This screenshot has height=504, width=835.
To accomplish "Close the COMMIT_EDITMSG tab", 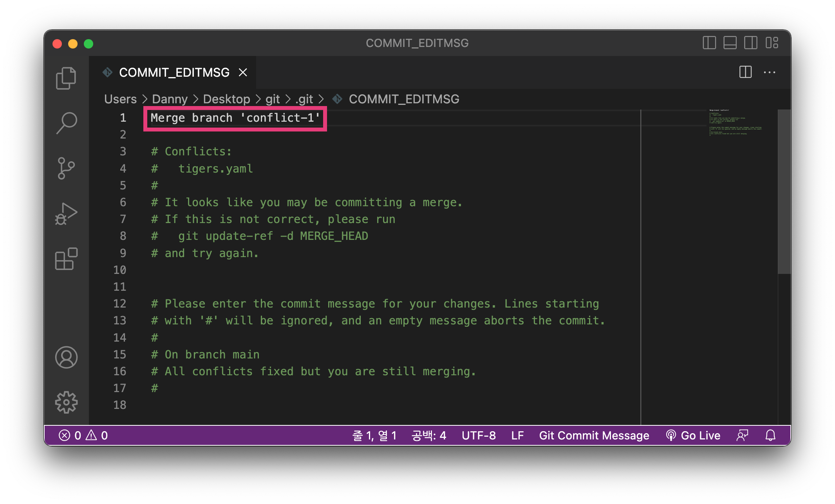I will pyautogui.click(x=243, y=72).
